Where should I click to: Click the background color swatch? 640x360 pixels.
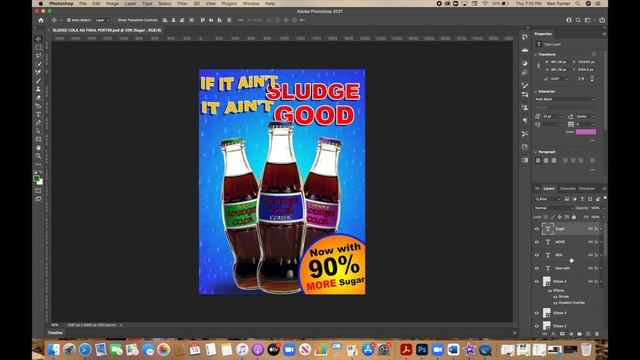click(x=40, y=182)
